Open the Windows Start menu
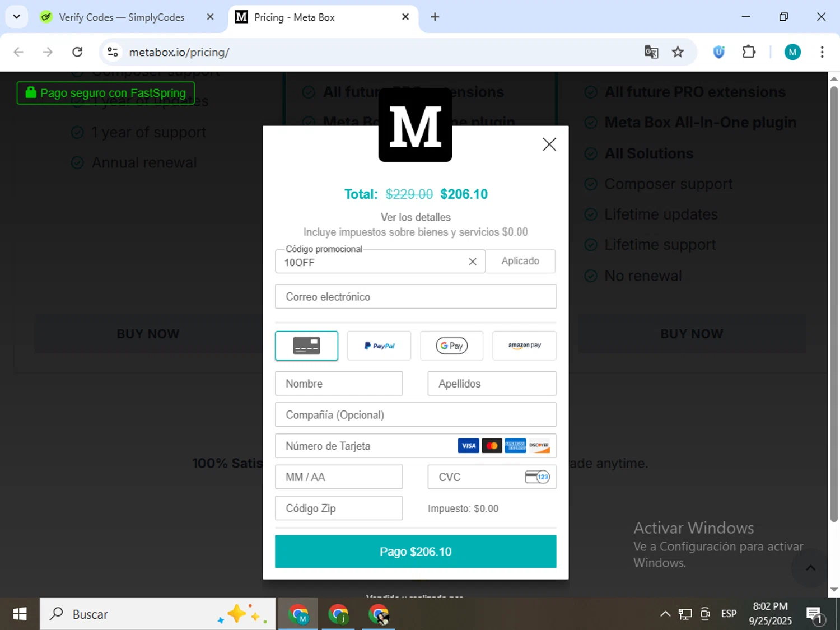Viewport: 840px width, 630px height. click(20, 614)
